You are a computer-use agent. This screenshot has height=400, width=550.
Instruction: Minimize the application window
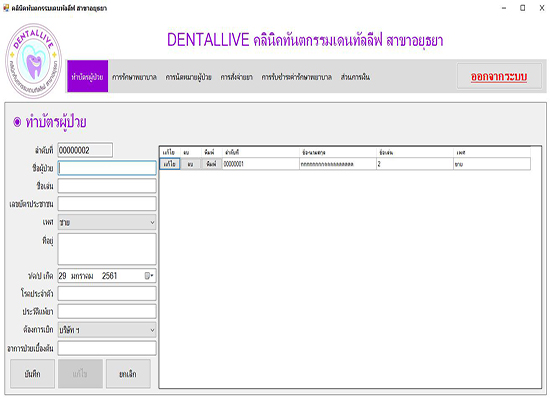(x=504, y=8)
